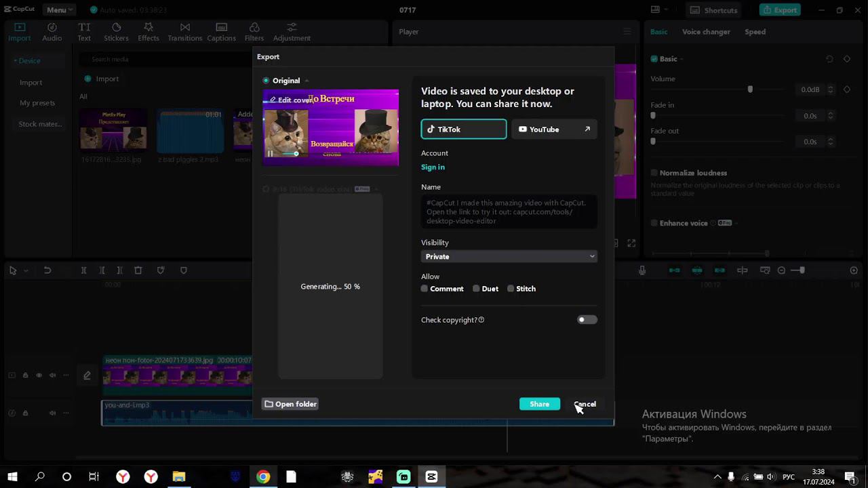Open the Effects panel

(149, 32)
